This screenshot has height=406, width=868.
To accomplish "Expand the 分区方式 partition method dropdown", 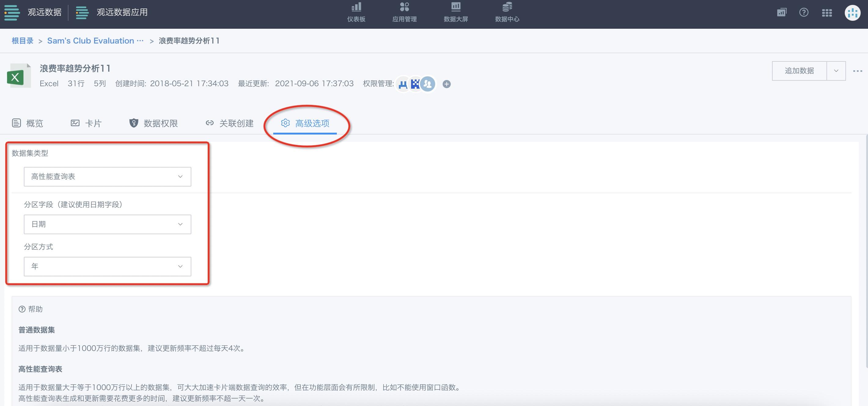I will click(x=107, y=266).
